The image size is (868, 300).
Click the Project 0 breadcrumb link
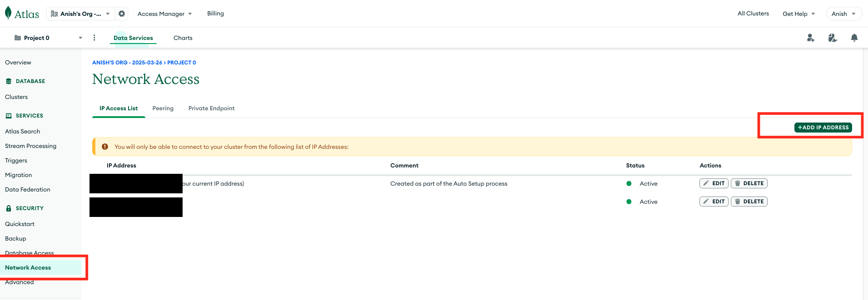pyautogui.click(x=182, y=63)
